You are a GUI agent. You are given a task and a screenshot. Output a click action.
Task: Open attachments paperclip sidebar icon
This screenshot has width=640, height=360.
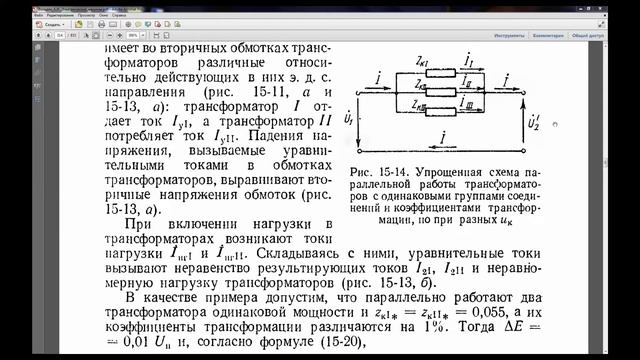tap(38, 73)
